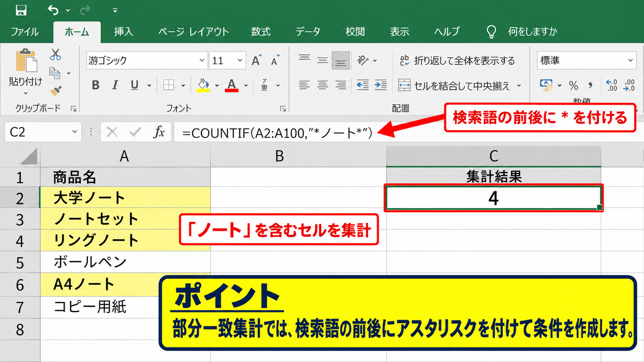Apply the yellow fill color bucket
Viewport: 644px width, 362px height.
tap(203, 85)
